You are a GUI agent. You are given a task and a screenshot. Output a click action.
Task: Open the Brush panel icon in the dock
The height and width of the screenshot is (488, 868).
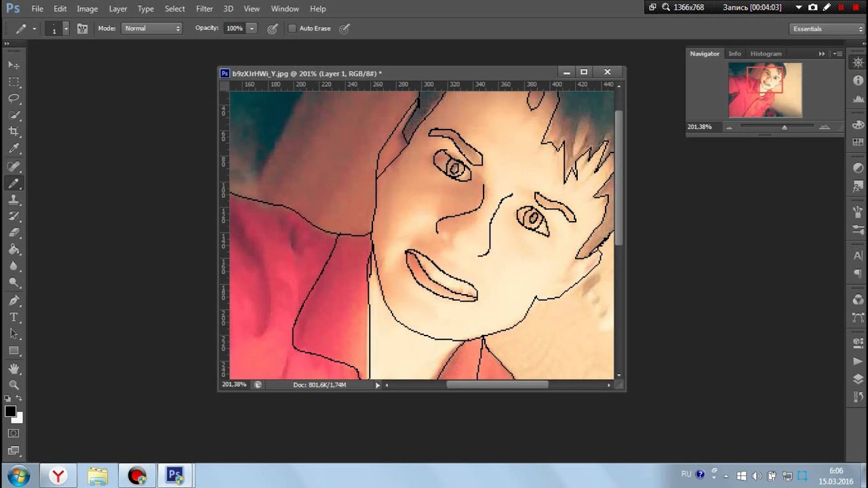click(x=858, y=212)
